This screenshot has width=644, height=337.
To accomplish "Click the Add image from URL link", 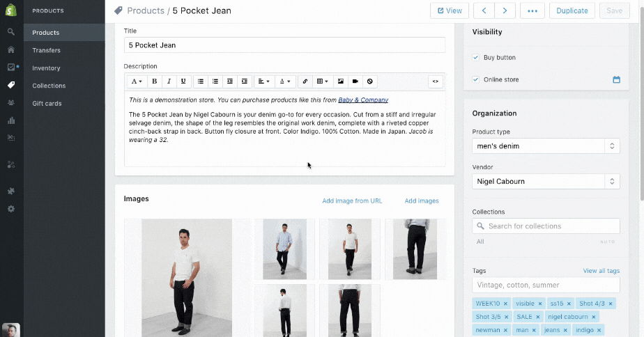I will [352, 201].
